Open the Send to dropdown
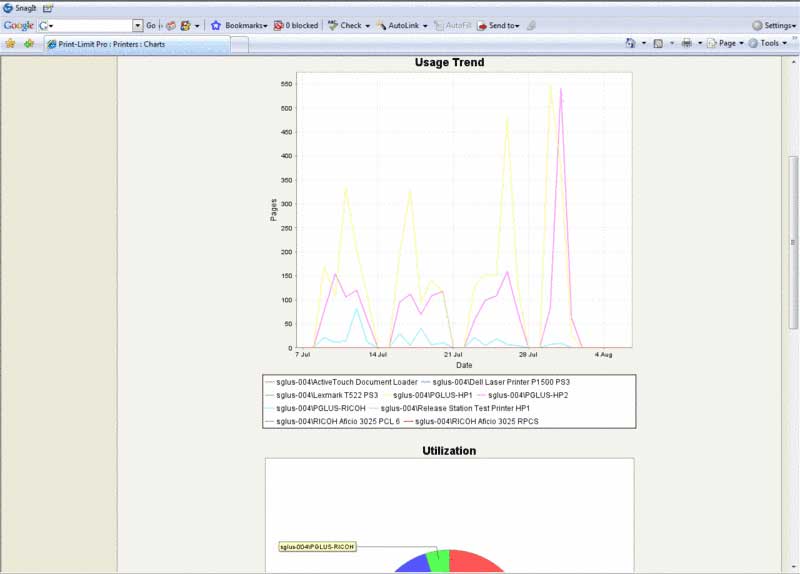The width and height of the screenshot is (800, 574). point(498,25)
